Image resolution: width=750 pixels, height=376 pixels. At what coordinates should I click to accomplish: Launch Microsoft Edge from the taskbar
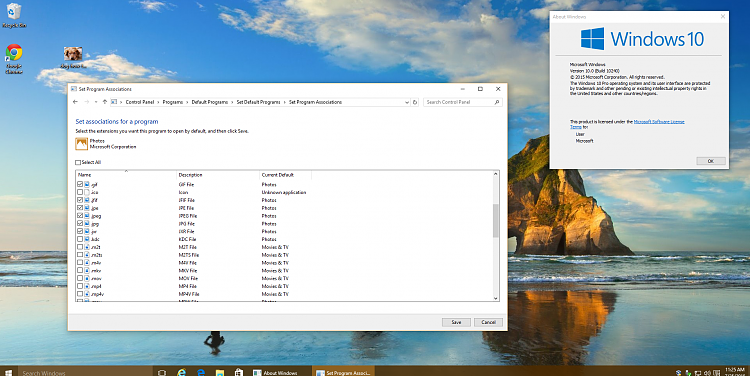click(201, 372)
